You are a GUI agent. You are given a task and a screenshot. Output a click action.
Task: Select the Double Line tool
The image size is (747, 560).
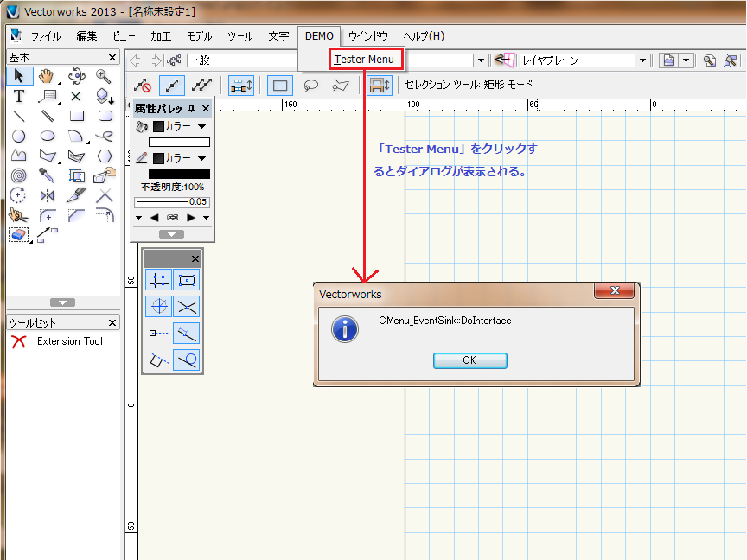[x=48, y=116]
